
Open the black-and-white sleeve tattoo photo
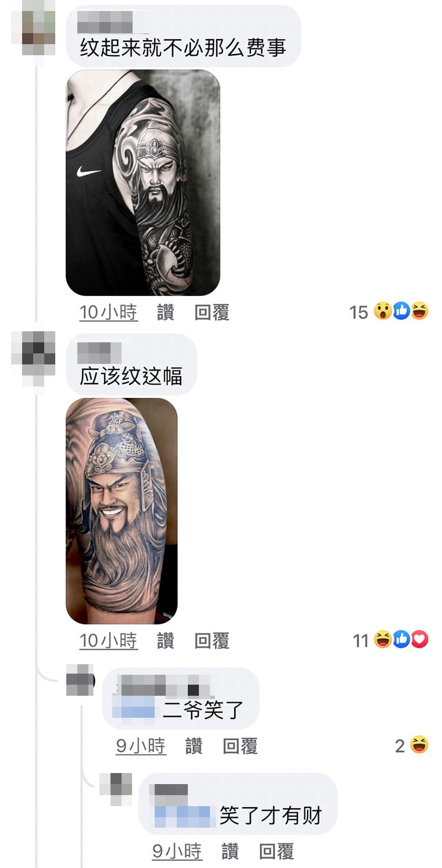tap(143, 183)
